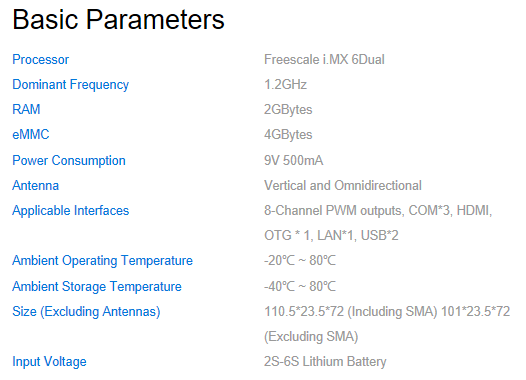Click the 1.2GHz frequency value
The height and width of the screenshot is (380, 526).
click(x=285, y=85)
